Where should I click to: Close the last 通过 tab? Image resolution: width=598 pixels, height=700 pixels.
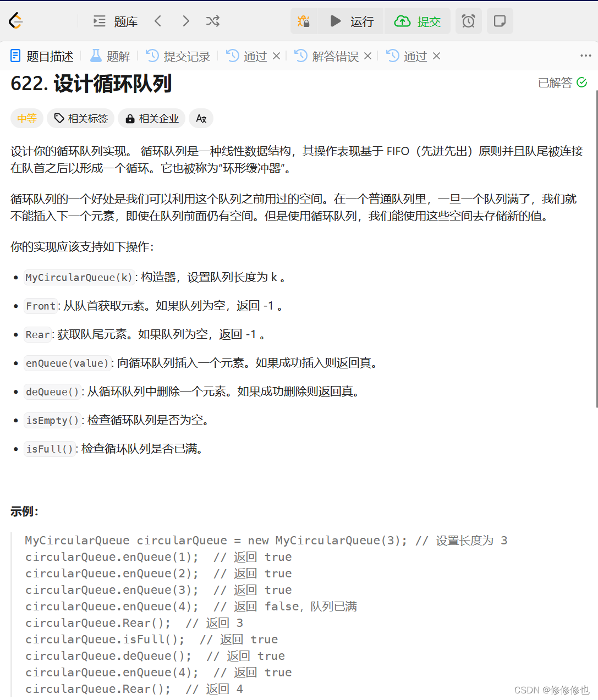(x=437, y=56)
